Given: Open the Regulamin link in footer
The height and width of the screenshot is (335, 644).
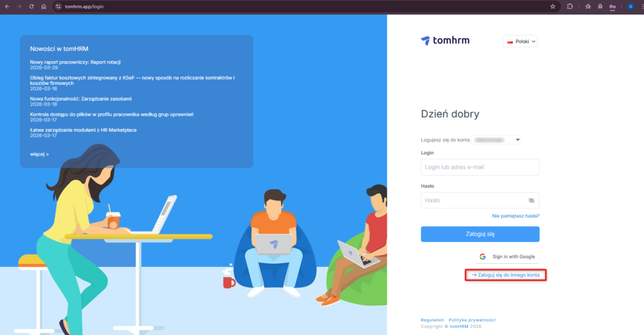Looking at the screenshot, I should click(432, 320).
